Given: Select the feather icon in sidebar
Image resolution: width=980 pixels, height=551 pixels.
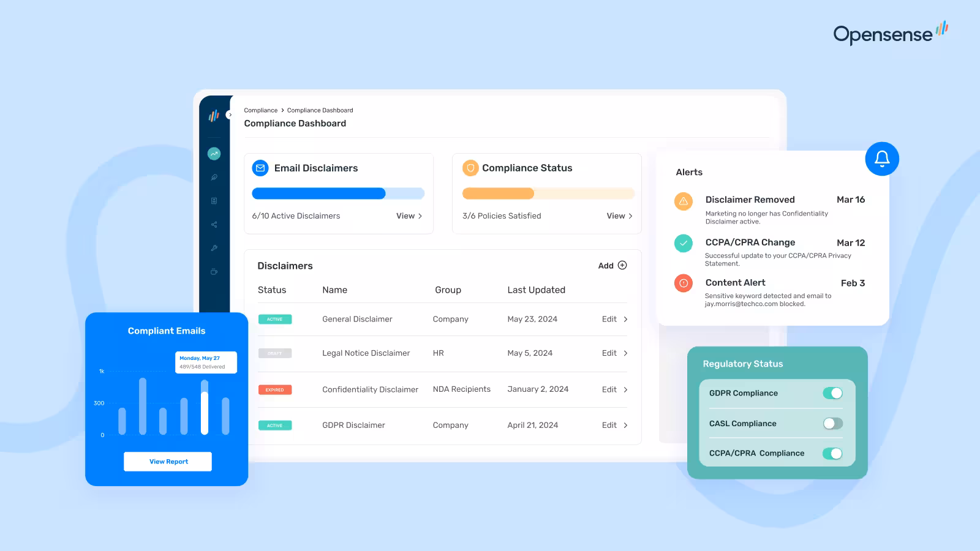Looking at the screenshot, I should [x=214, y=178].
